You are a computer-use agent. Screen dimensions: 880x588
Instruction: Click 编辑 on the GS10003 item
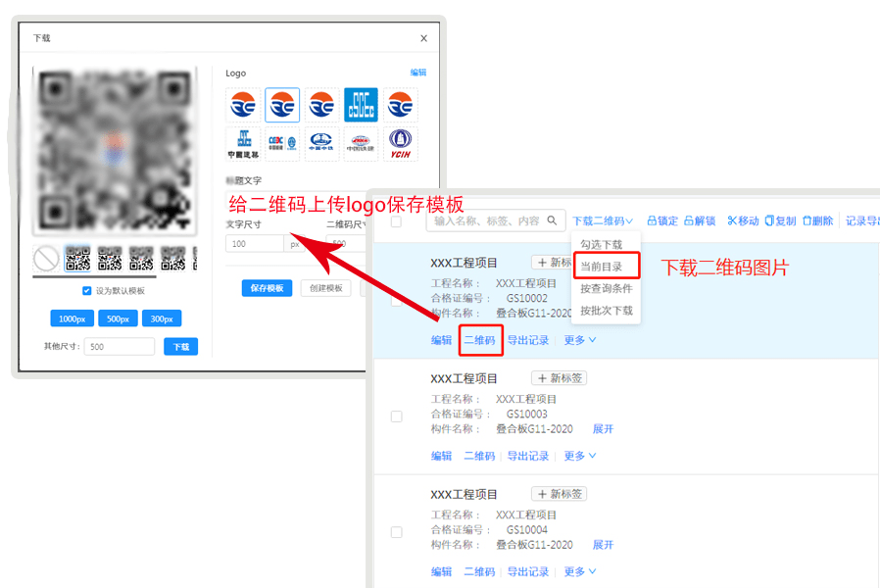(441, 456)
